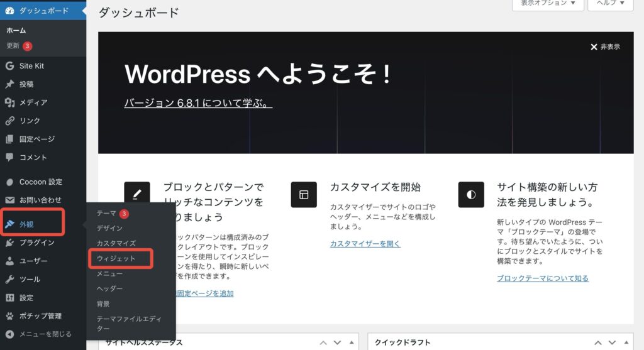Screen dimensions: 644x350
Task: Click the ダッシュボード page heading
Action: tap(139, 13)
